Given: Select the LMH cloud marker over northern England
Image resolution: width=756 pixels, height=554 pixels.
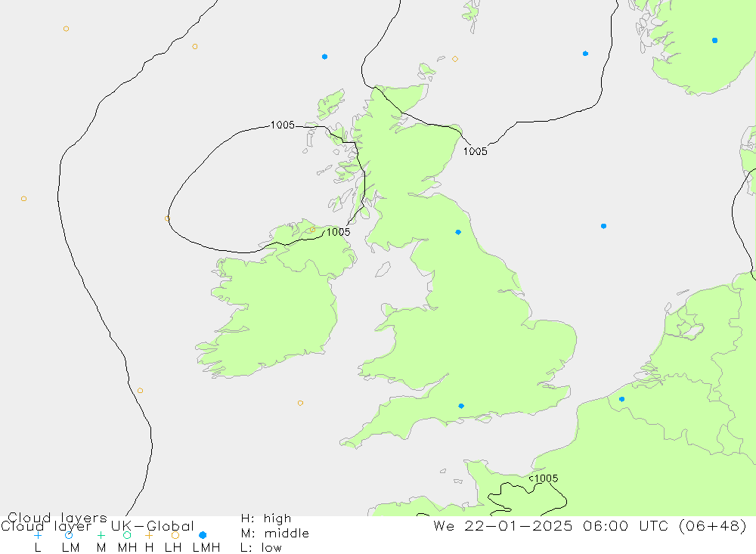Looking at the screenshot, I should pos(458,232).
